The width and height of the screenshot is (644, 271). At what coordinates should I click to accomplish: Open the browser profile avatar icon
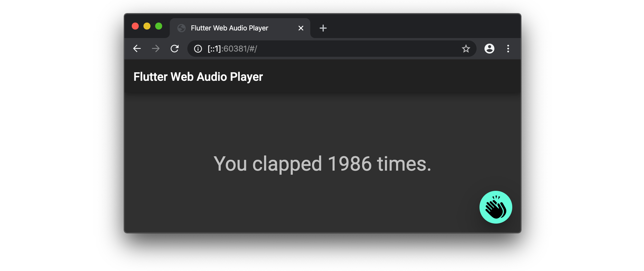[x=489, y=49]
